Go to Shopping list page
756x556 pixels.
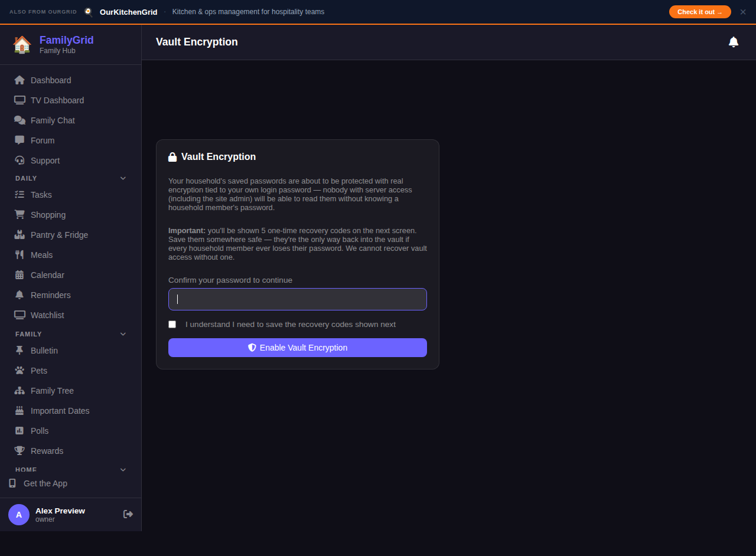pyautogui.click(x=70, y=215)
